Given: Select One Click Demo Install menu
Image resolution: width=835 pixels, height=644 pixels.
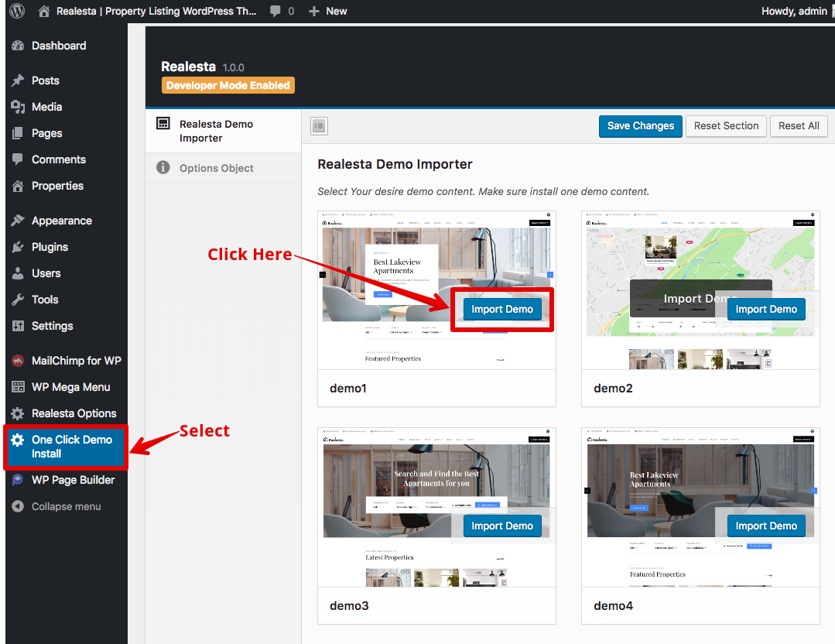Looking at the screenshot, I should (66, 447).
